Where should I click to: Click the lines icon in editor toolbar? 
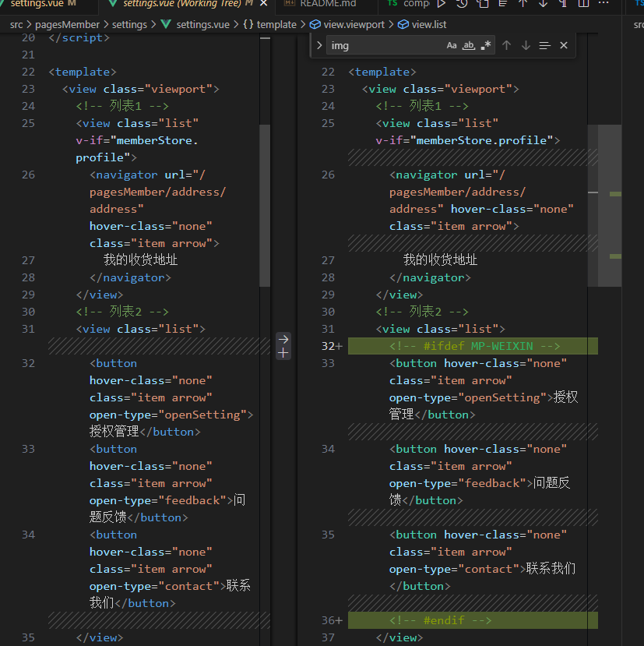coord(503,4)
